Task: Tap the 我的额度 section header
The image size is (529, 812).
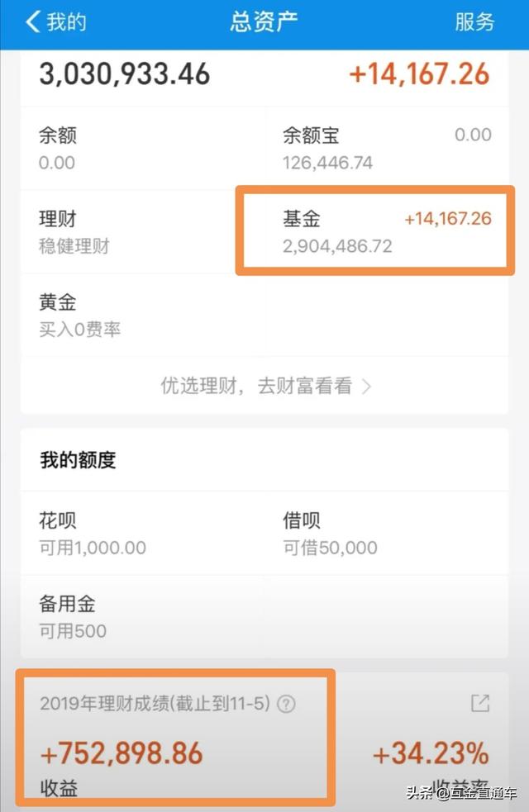Action: (x=78, y=461)
